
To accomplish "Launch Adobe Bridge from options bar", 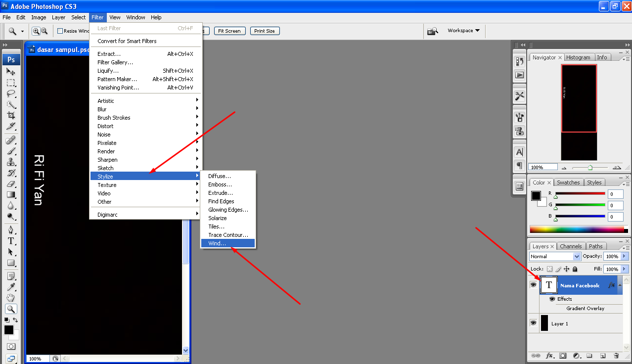I will click(x=433, y=31).
